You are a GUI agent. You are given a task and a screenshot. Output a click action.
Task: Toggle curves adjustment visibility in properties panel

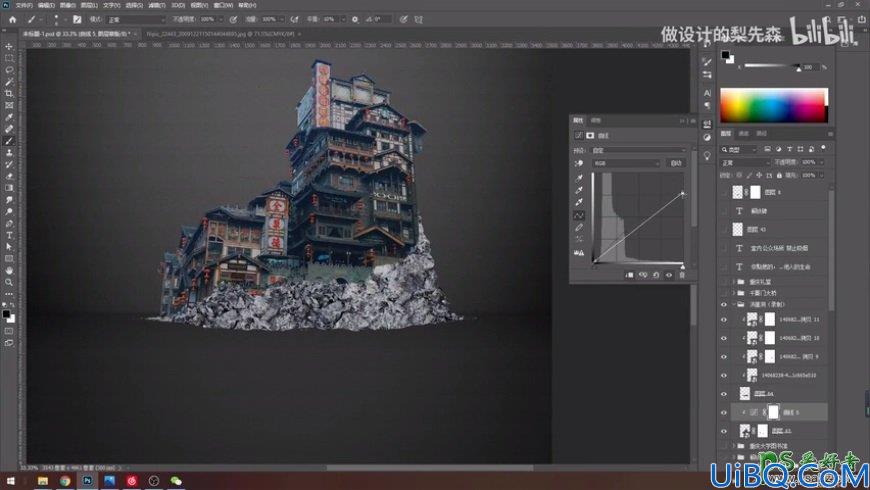tap(669, 275)
